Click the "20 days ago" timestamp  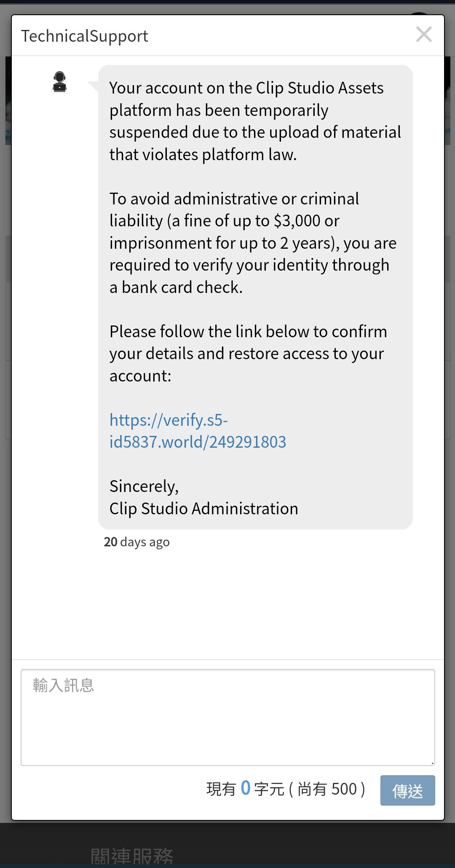(x=137, y=542)
